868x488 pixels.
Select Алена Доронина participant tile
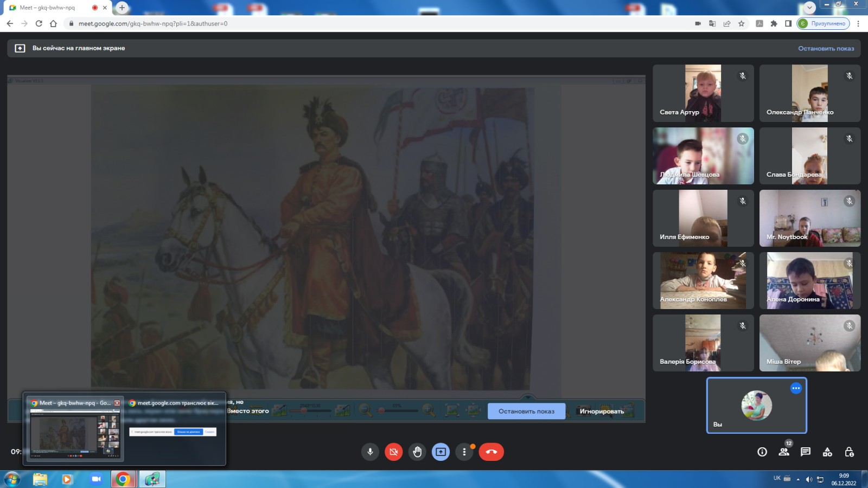pyautogui.click(x=810, y=280)
